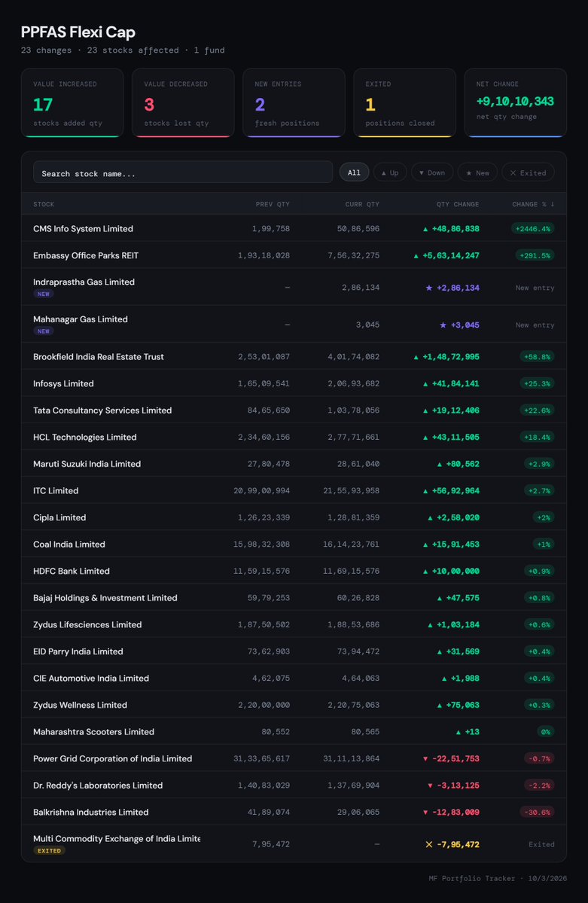Sort by Prev Qty column header
The height and width of the screenshot is (903, 588).
click(x=273, y=204)
